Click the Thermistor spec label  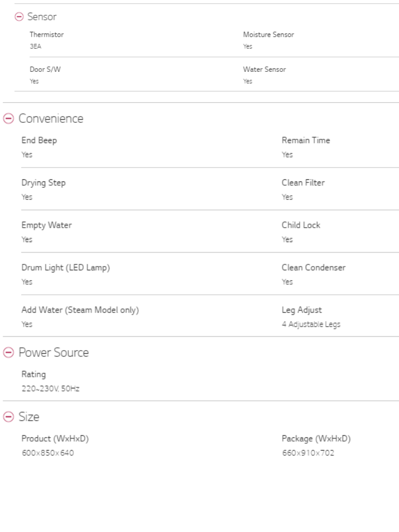[46, 35]
